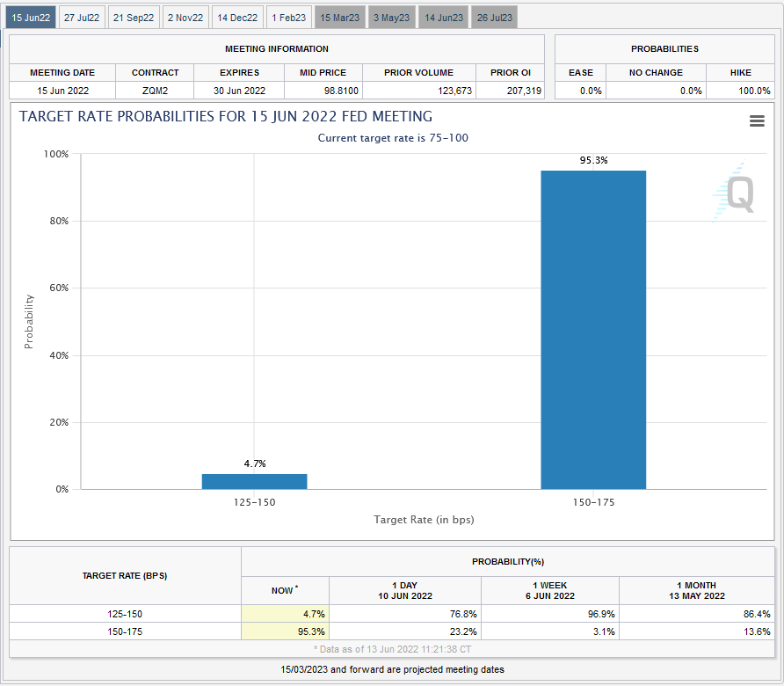Click the PRIOR OI value 207,319
784x686 pixels.
coord(524,91)
